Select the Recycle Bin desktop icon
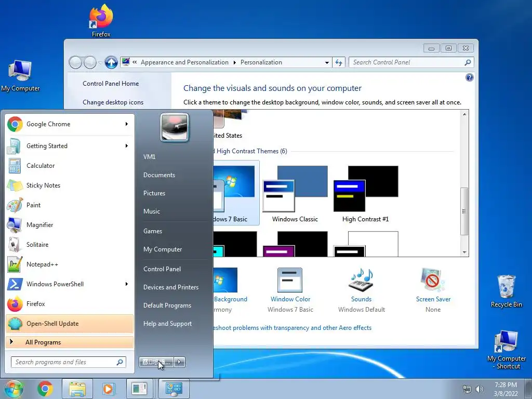 (506, 291)
